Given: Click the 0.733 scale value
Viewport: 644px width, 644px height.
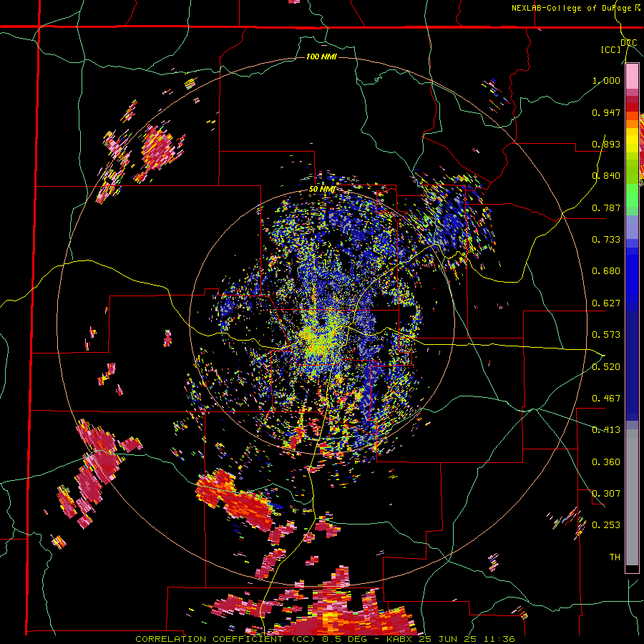Looking at the screenshot, I should pos(606,240).
